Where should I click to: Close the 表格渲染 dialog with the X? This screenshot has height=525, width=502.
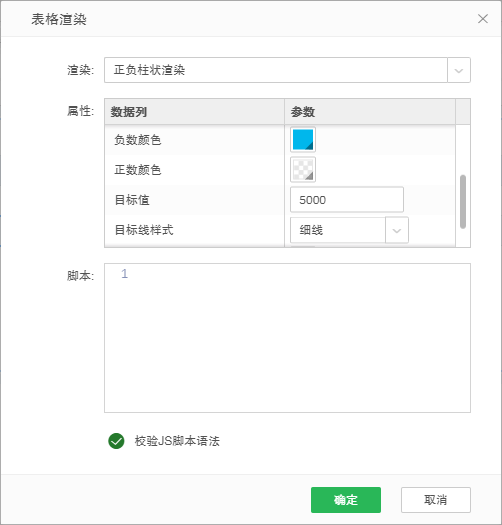pyautogui.click(x=483, y=19)
